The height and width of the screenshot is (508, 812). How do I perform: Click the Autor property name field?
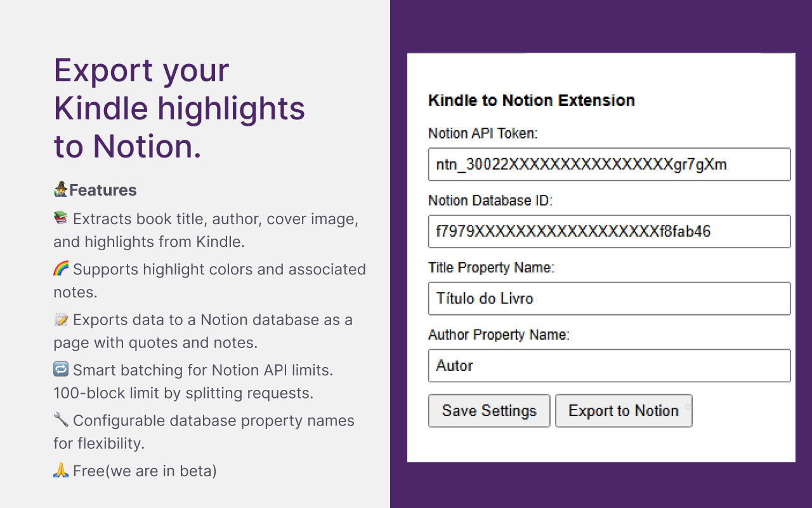click(x=609, y=366)
